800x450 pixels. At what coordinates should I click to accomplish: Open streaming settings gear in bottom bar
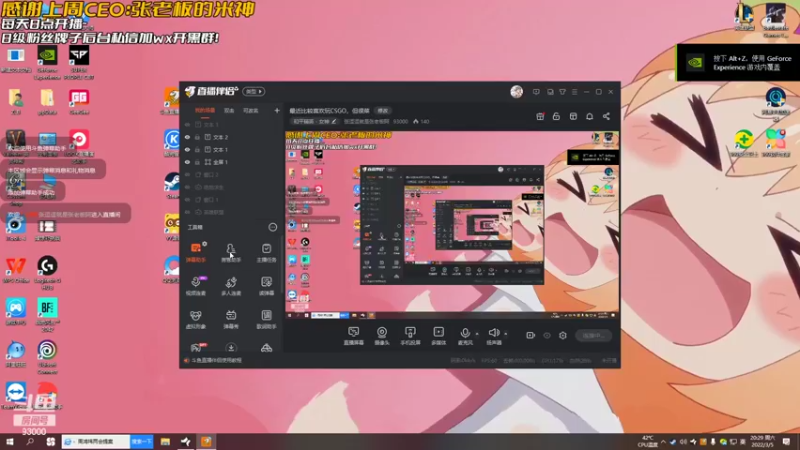(x=563, y=335)
